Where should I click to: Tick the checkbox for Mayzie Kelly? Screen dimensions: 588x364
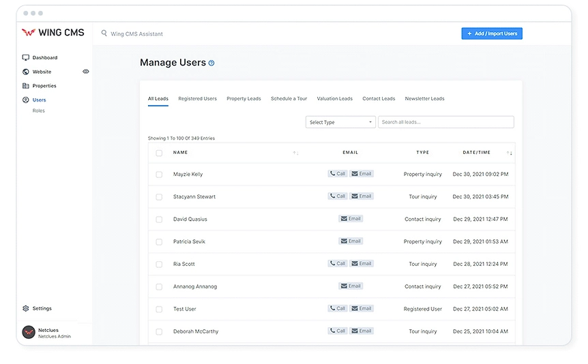tap(159, 175)
